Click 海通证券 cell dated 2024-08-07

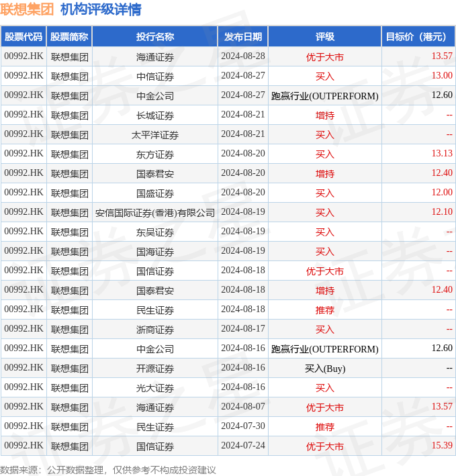(155, 407)
